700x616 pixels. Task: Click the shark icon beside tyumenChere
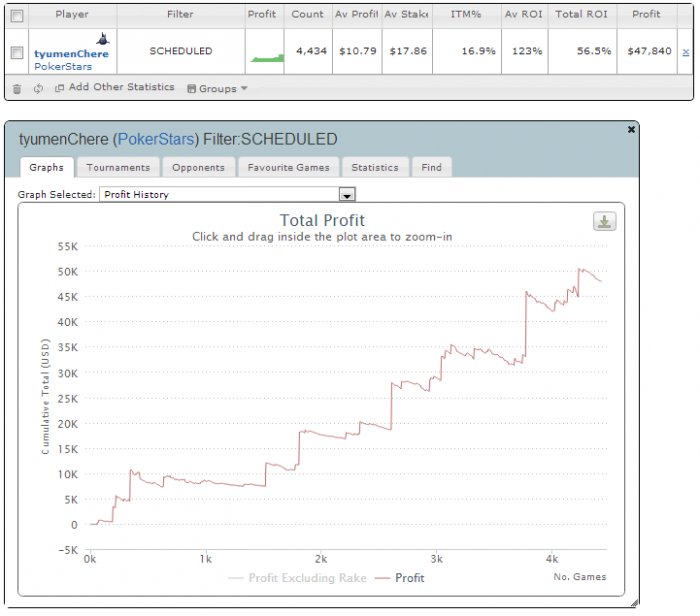click(x=103, y=39)
